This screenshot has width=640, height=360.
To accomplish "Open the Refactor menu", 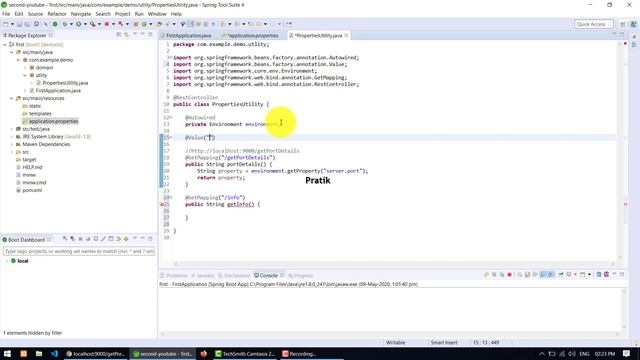I will coord(57,14).
